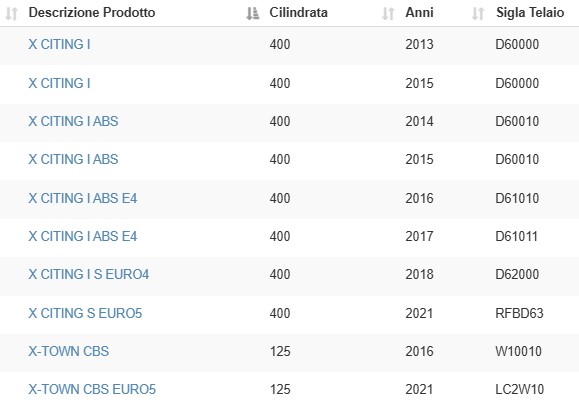Open the X CITING I 2015 link
Screen dimensions: 579x406
click(59, 83)
